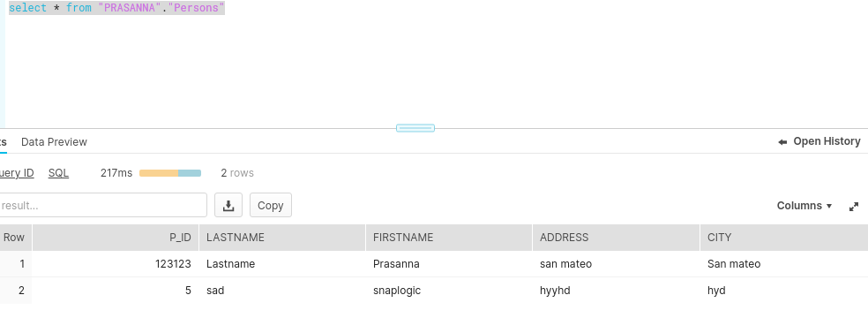868x333 pixels.
Task: Download the query results
Action: [x=228, y=206]
